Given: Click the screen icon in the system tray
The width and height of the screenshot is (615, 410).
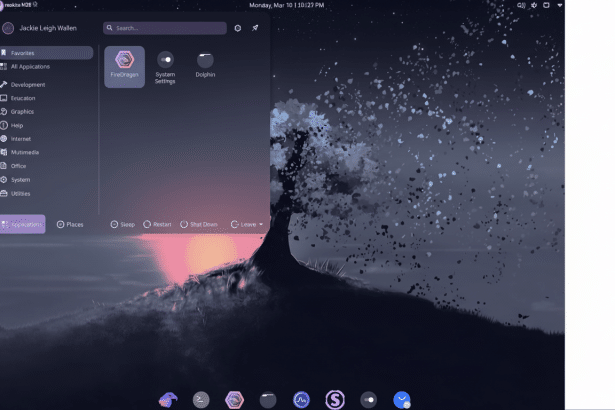Looking at the screenshot, I should [546, 5].
